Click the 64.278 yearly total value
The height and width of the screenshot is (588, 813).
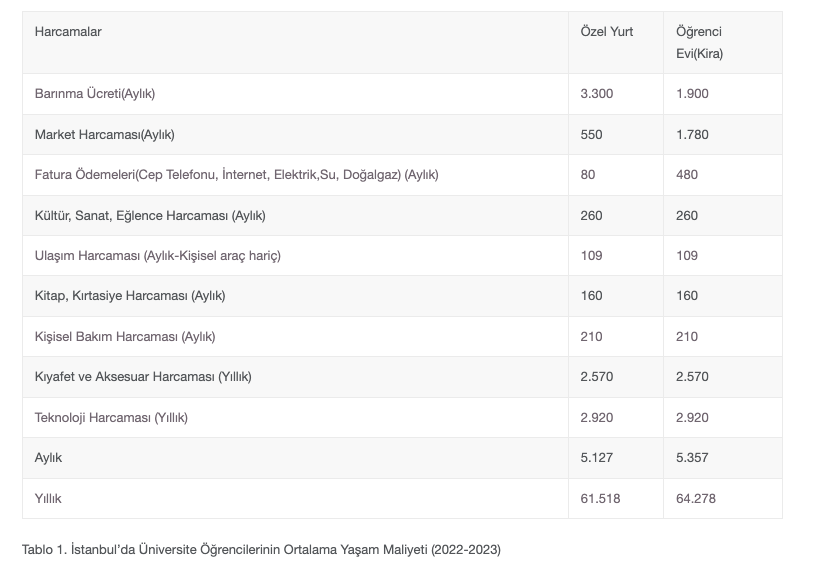click(x=696, y=498)
